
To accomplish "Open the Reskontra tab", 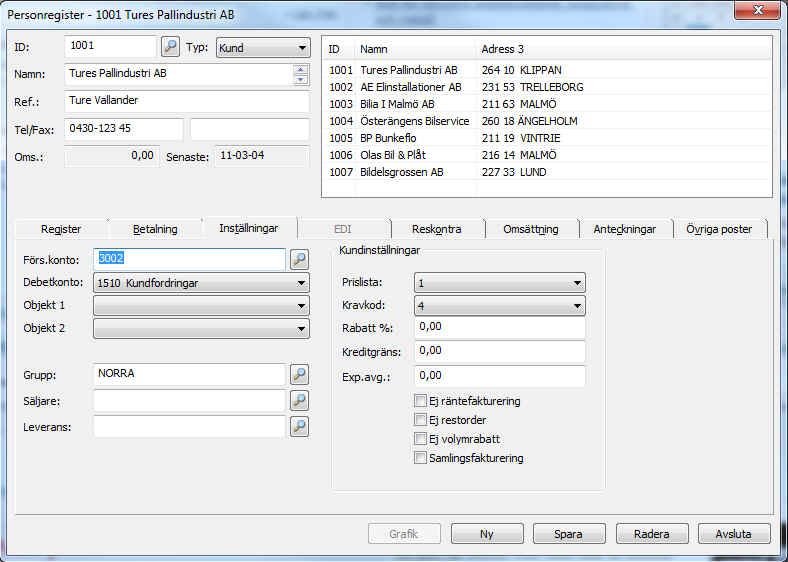I will 436,229.
